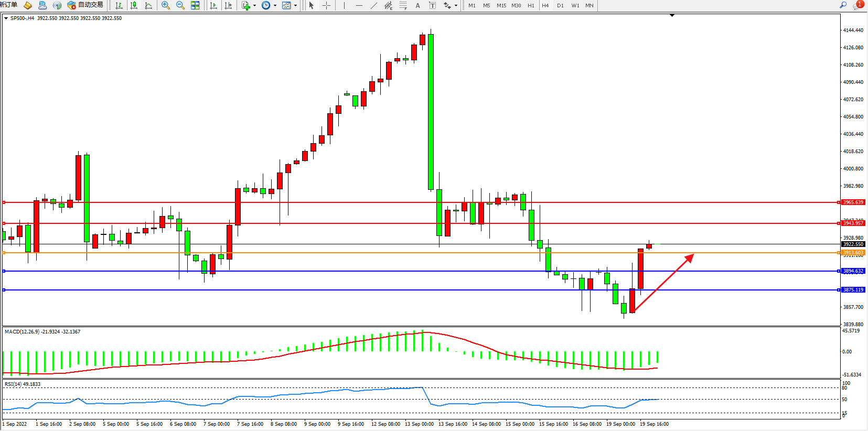Click the 新订单 new order button
The image size is (868, 431).
(x=9, y=5)
